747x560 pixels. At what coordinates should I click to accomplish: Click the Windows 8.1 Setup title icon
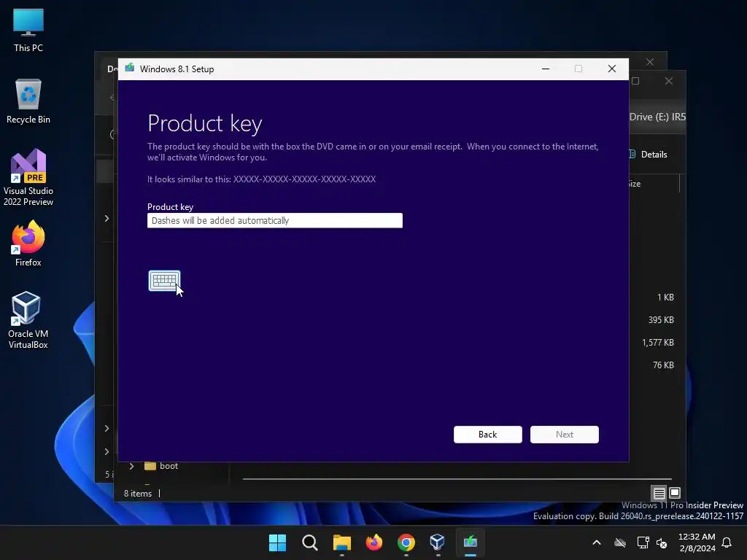(x=130, y=68)
